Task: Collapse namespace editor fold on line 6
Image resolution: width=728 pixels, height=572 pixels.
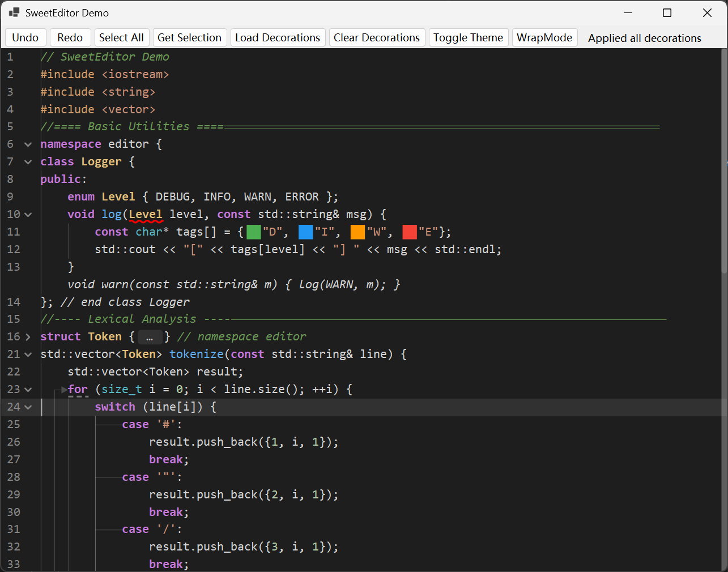Action: click(x=28, y=144)
